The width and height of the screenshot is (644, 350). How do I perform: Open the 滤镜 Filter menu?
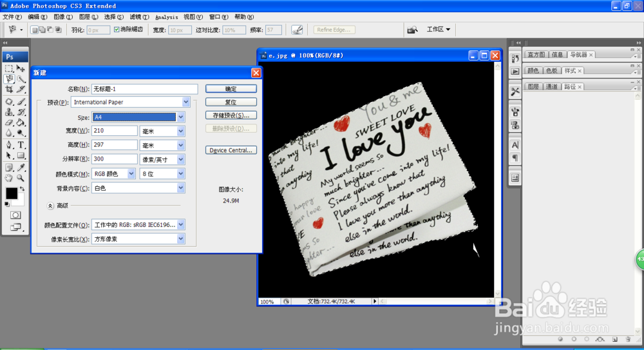[x=139, y=17]
